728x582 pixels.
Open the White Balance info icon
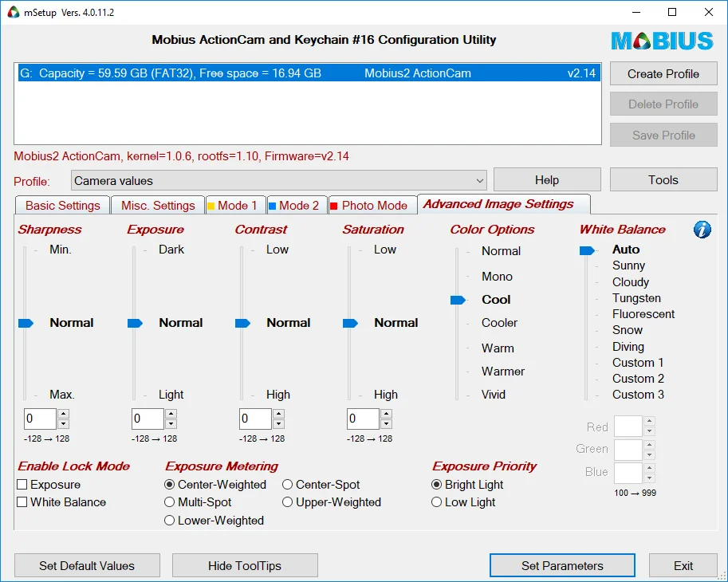click(x=702, y=230)
